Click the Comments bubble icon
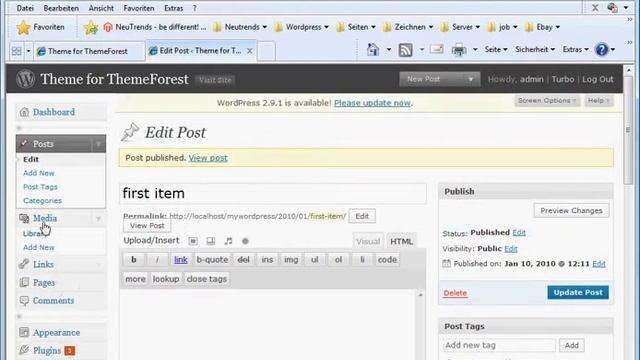This screenshot has width=640, height=360. (x=24, y=300)
